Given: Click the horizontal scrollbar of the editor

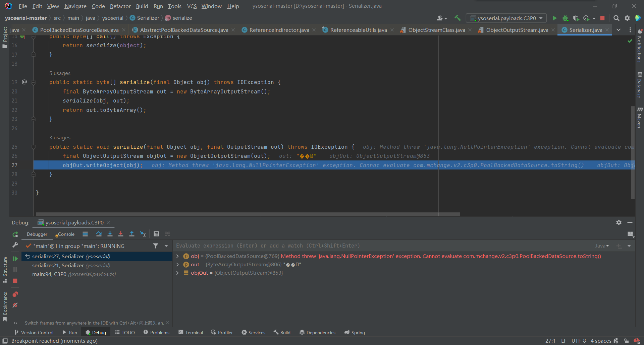Looking at the screenshot, I should click(x=248, y=214).
